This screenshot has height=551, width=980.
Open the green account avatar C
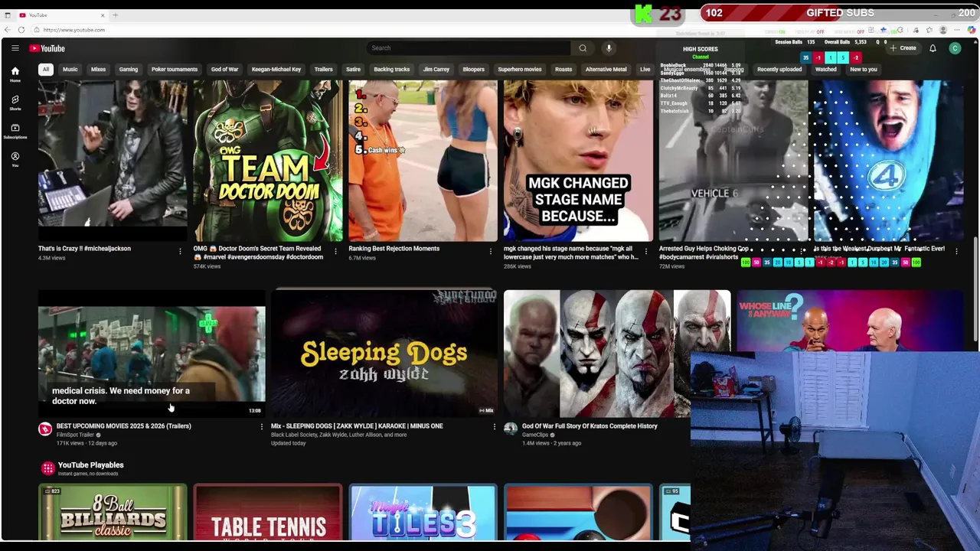[x=955, y=48]
